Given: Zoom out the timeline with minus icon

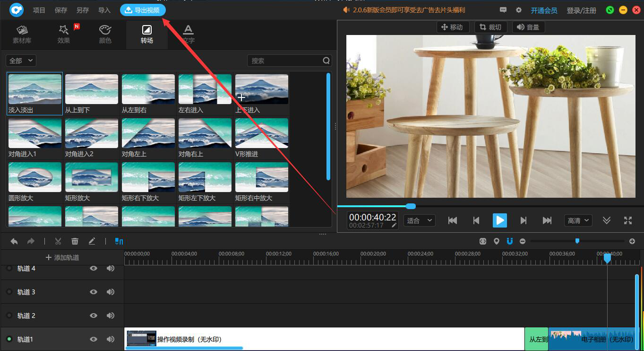Looking at the screenshot, I should [523, 241].
